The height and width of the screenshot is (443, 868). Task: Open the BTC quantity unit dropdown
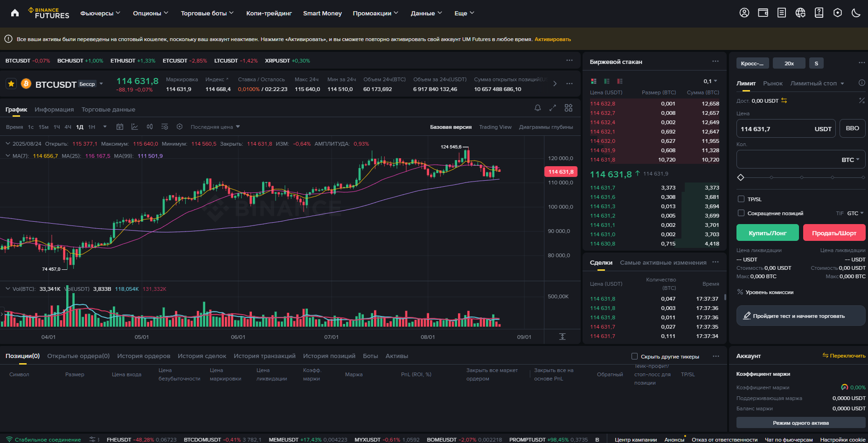pyautogui.click(x=850, y=160)
